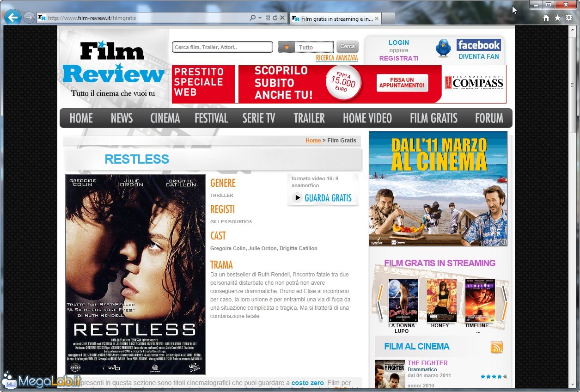This screenshot has height=392, width=580.
Task: Open the FORUM menu item
Action: 489,118
